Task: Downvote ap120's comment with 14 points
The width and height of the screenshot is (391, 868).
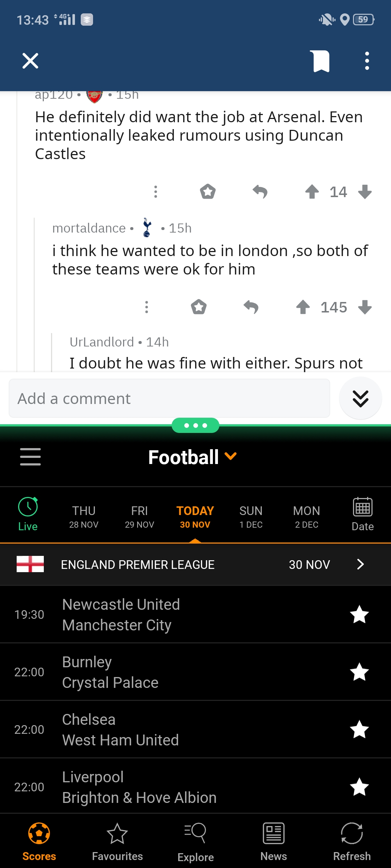Action: (365, 192)
